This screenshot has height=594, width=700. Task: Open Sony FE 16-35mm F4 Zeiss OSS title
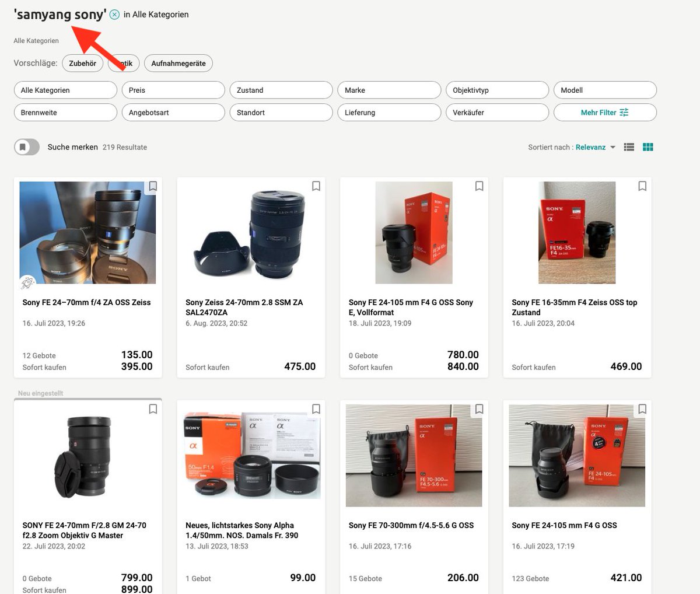tap(575, 307)
